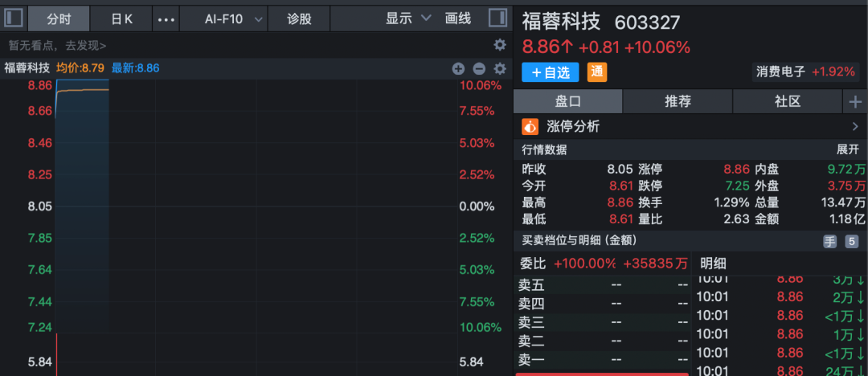Toggle the right sidebar panel icon
Viewport: 868px width, 376px height.
(x=497, y=18)
